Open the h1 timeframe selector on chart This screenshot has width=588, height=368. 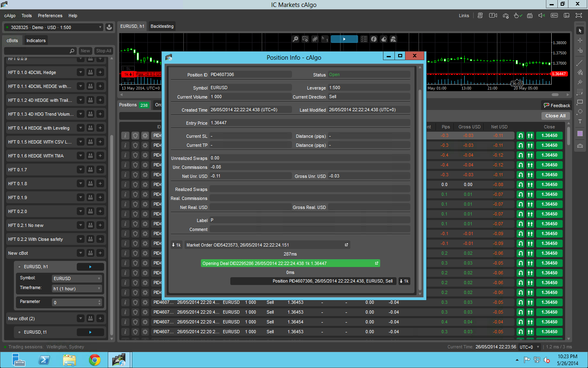click(325, 39)
